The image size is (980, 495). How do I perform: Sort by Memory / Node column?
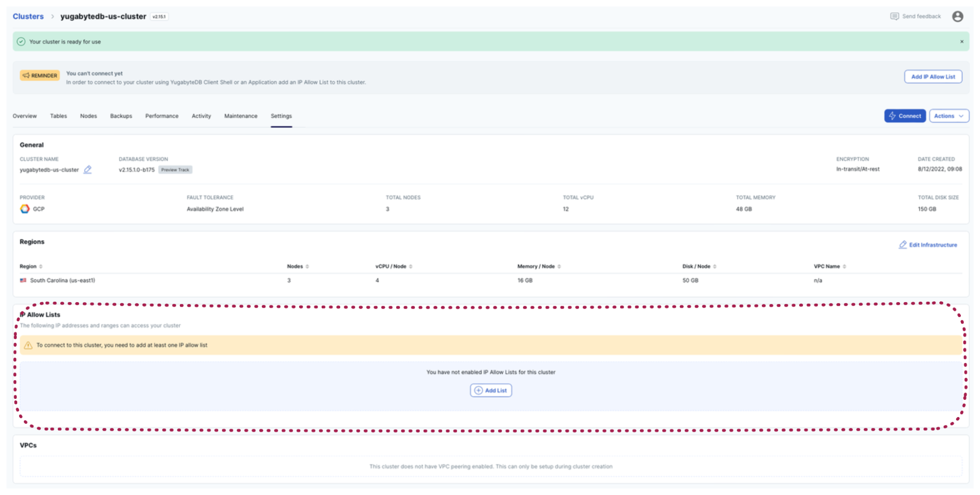(x=559, y=266)
